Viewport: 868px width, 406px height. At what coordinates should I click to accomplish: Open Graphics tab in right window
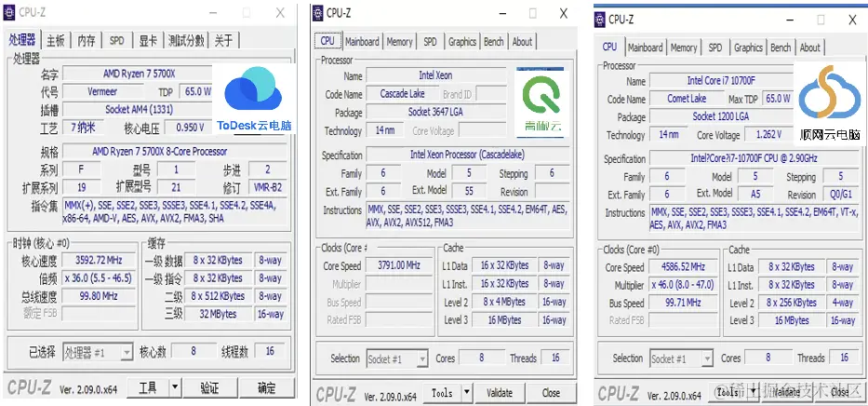pyautogui.click(x=748, y=47)
